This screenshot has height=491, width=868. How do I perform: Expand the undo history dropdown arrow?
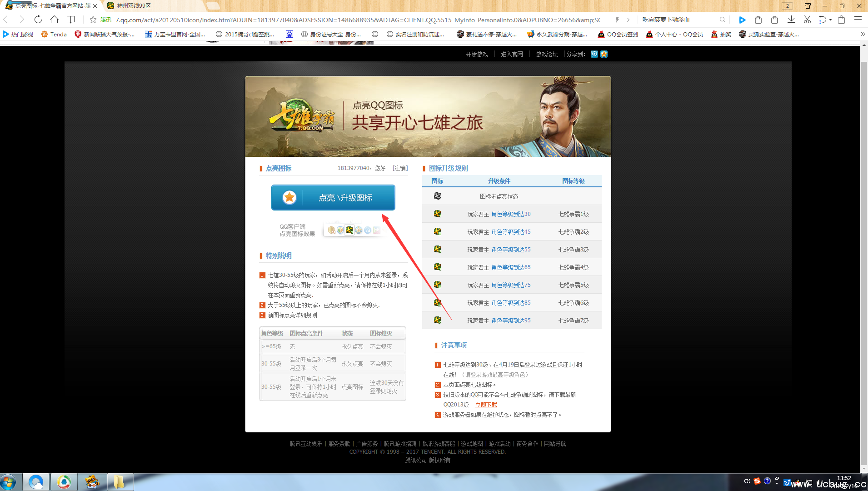(x=830, y=20)
